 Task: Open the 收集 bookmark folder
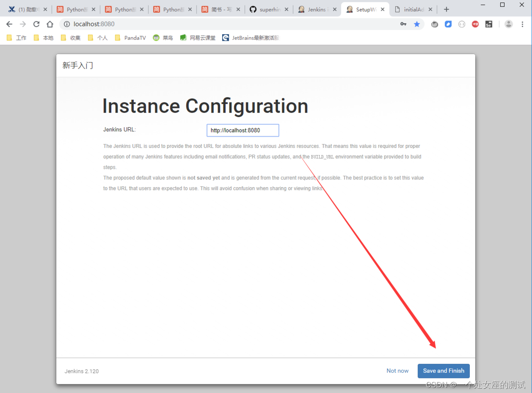point(71,38)
